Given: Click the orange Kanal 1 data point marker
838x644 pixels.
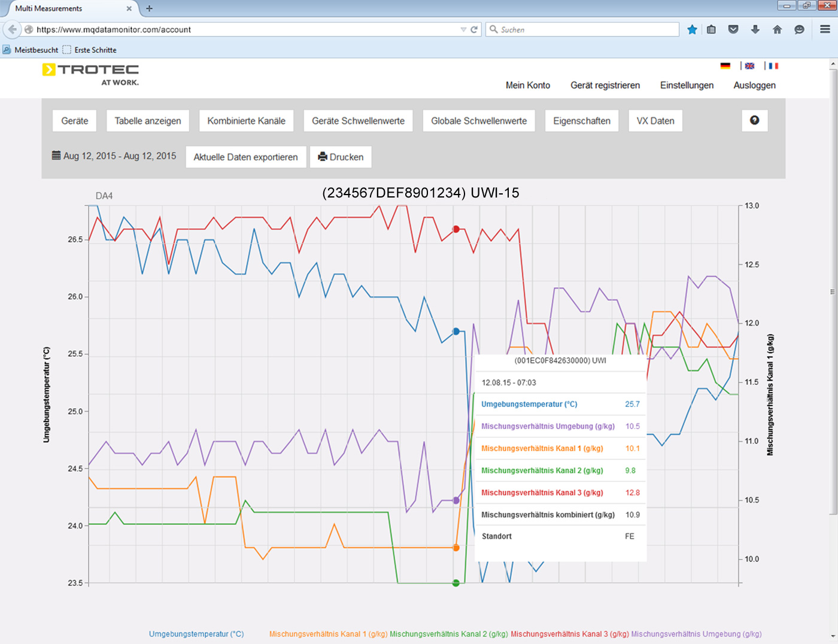Looking at the screenshot, I should click(456, 548).
